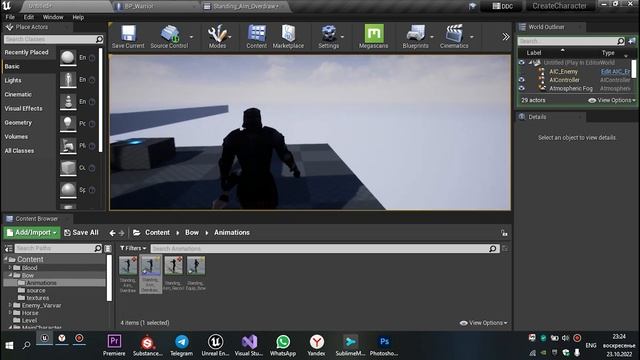Open Telegram from the Windows taskbar
The width and height of the screenshot is (640, 360).
182,345
